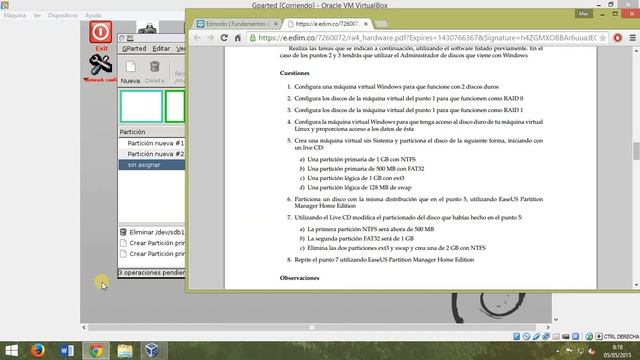This screenshot has width=640, height=360.
Task: Launch Firefox from the taskbar
Action: (x=38, y=351)
